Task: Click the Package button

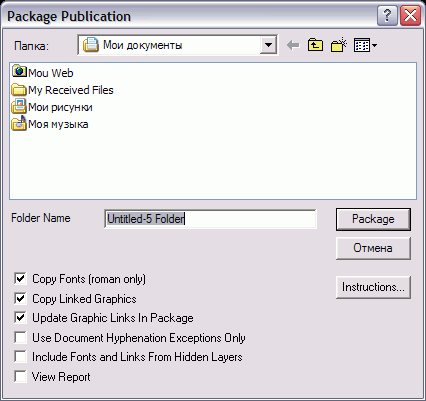Action: pos(373,219)
